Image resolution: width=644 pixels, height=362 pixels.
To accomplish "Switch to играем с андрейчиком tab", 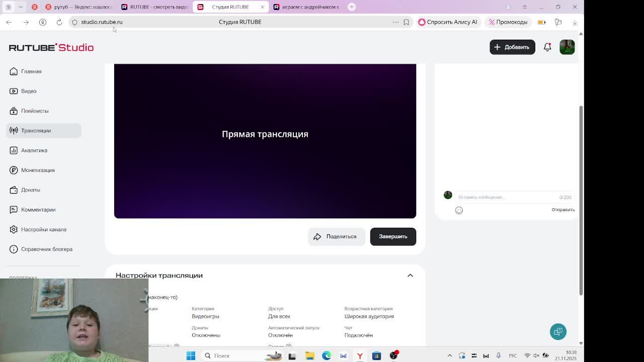I will (x=306, y=7).
